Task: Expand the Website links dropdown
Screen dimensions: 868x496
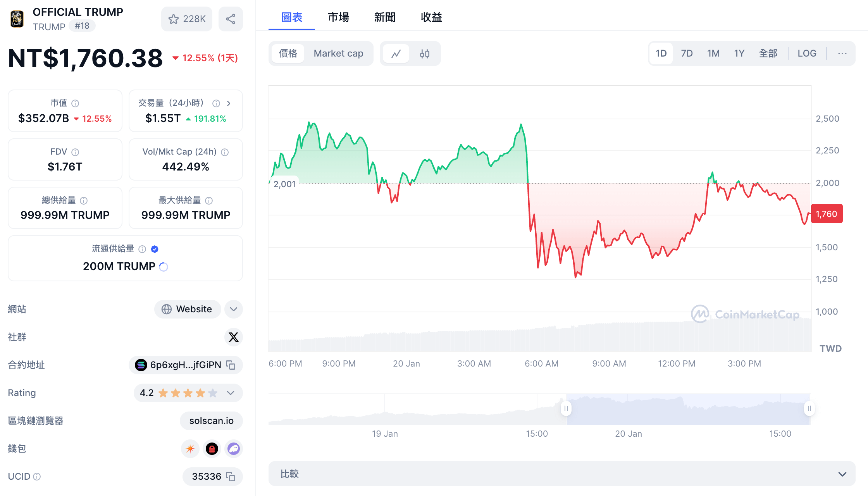Action: coord(234,309)
